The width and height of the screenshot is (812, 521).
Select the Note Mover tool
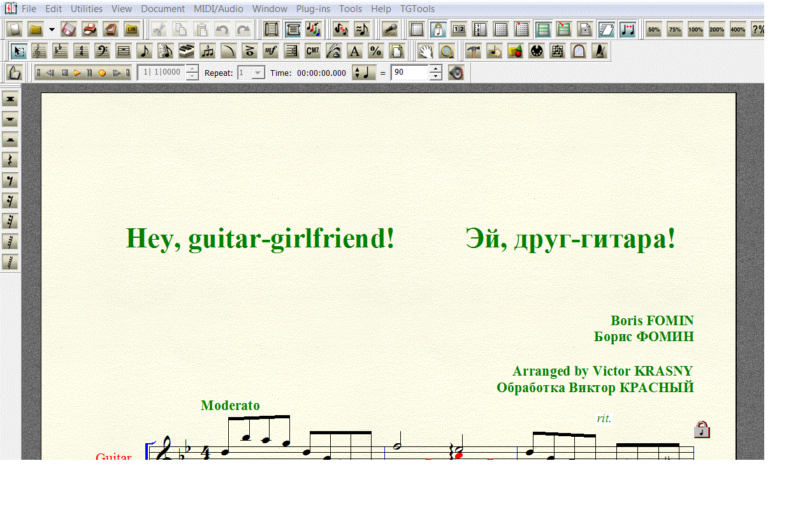495,51
